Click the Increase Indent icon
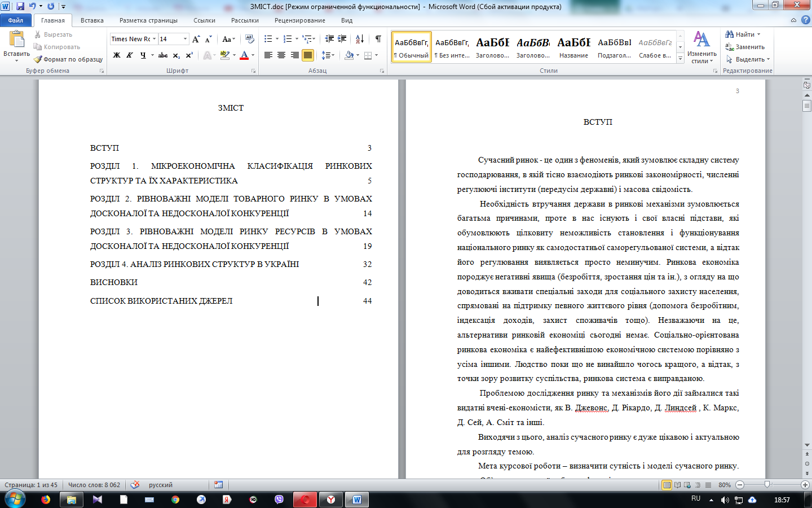 pyautogui.click(x=342, y=39)
